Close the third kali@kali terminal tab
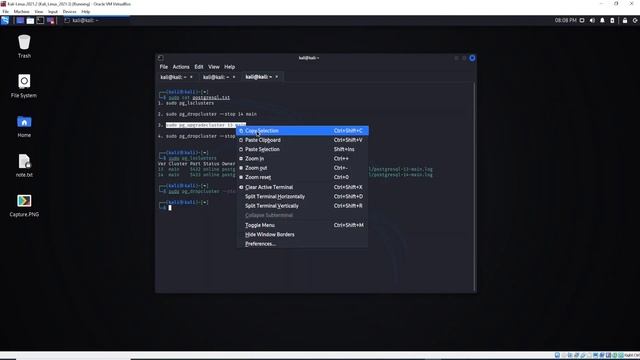 coord(277,77)
